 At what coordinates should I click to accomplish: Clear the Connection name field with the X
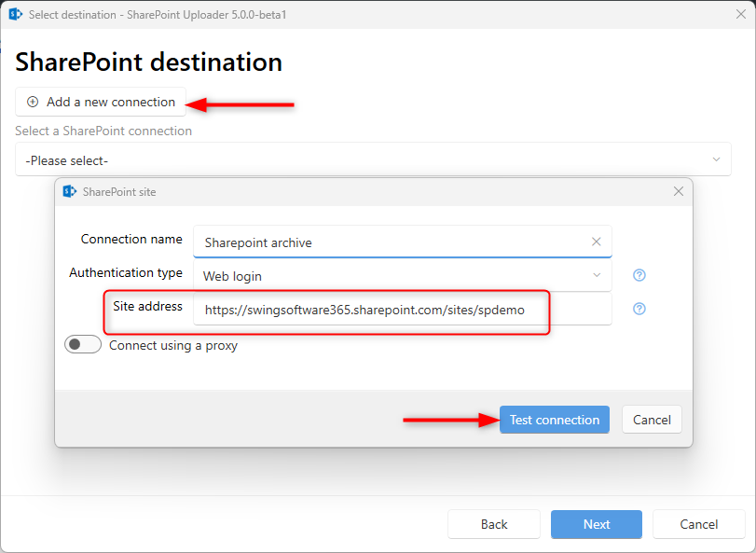(x=597, y=242)
